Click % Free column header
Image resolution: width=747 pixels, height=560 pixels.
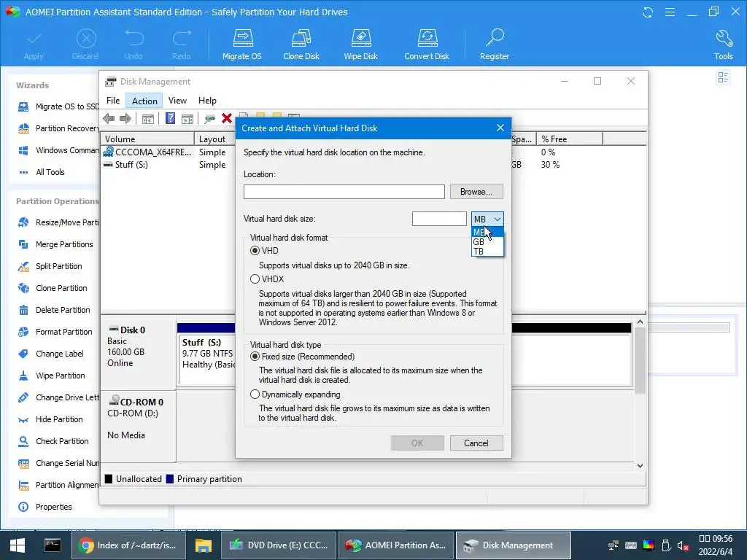pyautogui.click(x=570, y=139)
